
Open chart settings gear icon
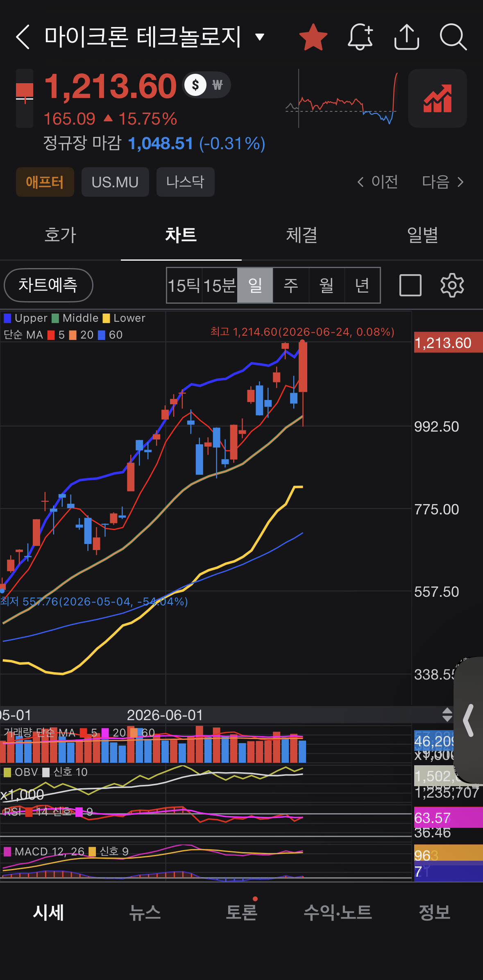(x=452, y=285)
